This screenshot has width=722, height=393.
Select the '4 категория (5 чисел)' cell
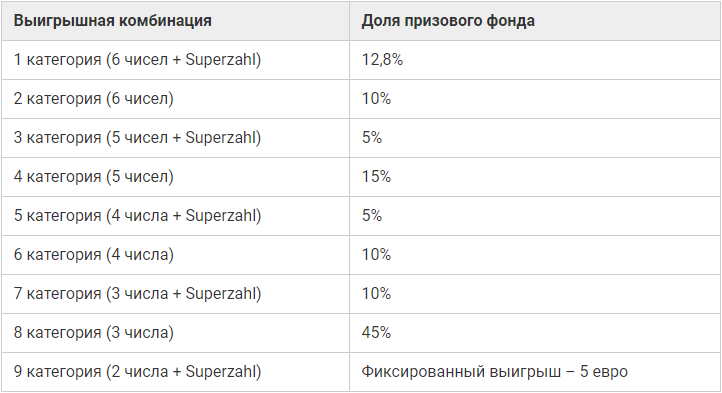(175, 177)
